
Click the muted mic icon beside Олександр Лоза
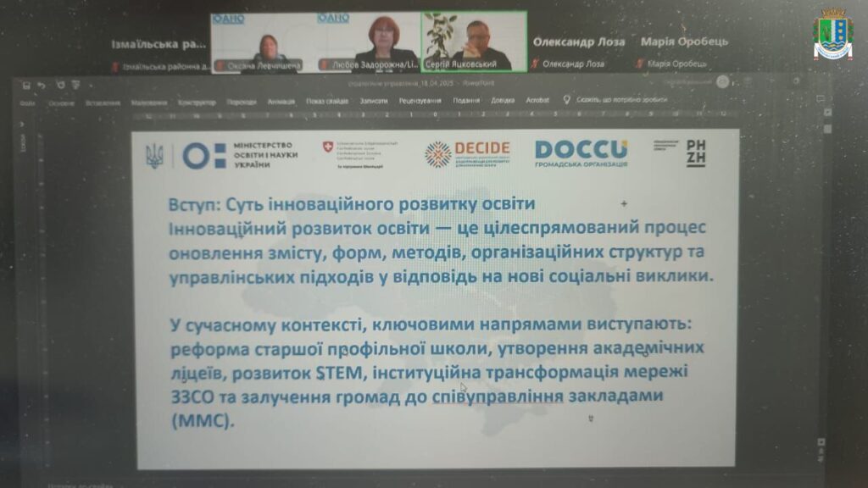click(x=535, y=64)
